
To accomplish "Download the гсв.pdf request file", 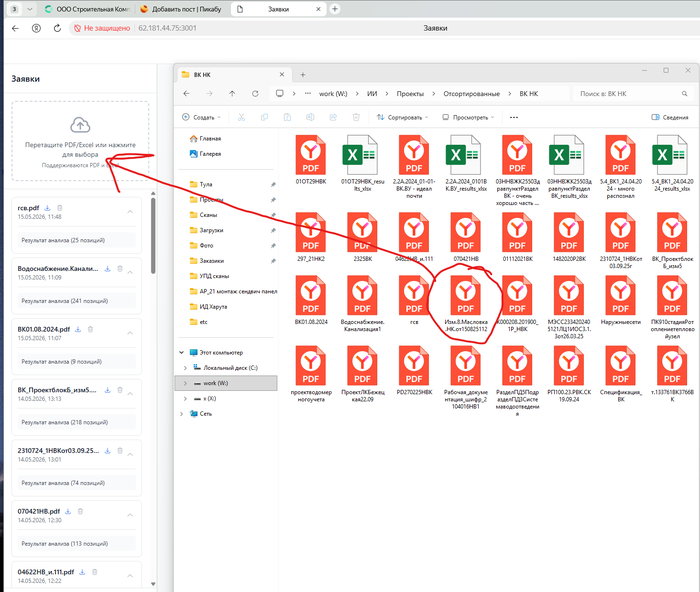I will click(x=47, y=208).
